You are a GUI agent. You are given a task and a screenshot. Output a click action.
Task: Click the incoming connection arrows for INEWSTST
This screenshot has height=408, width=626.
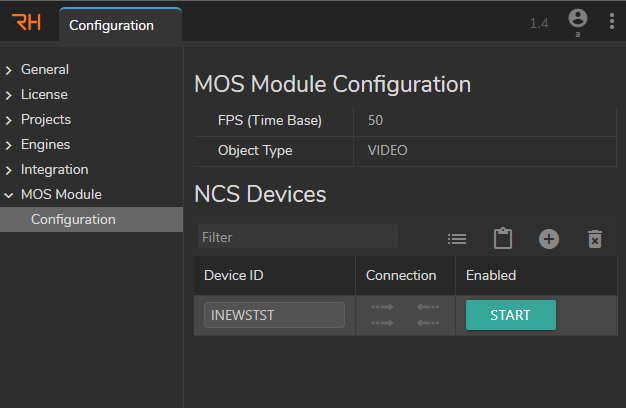(x=428, y=315)
